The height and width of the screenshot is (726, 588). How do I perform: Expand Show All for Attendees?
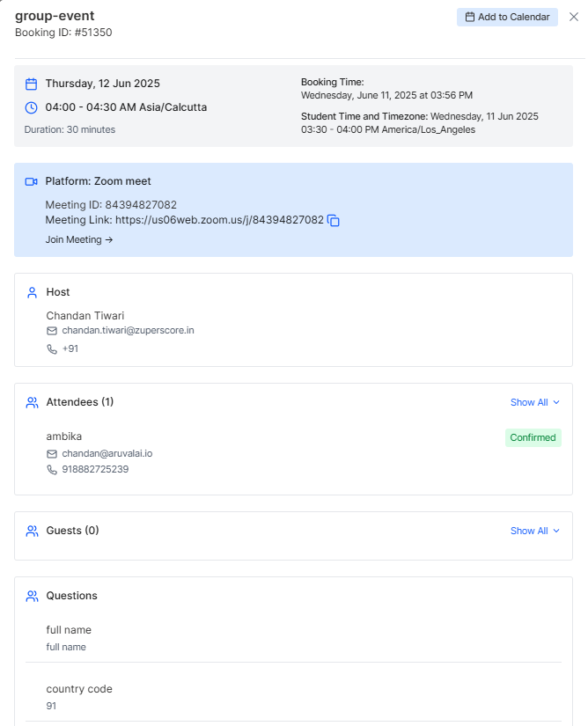534,402
